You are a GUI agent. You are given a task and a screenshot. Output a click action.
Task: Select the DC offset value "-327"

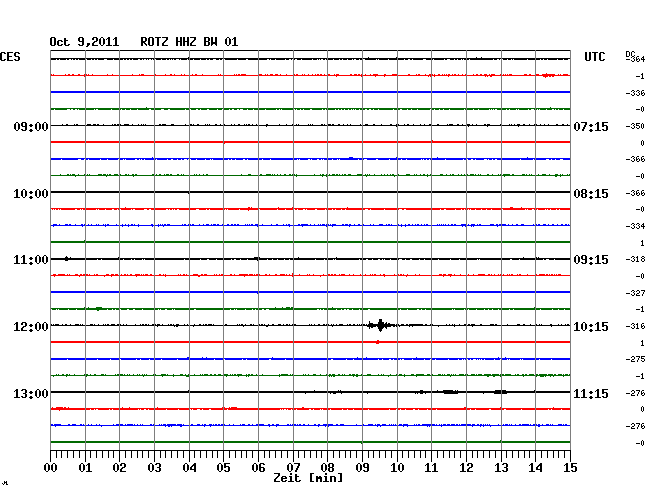pos(635,293)
